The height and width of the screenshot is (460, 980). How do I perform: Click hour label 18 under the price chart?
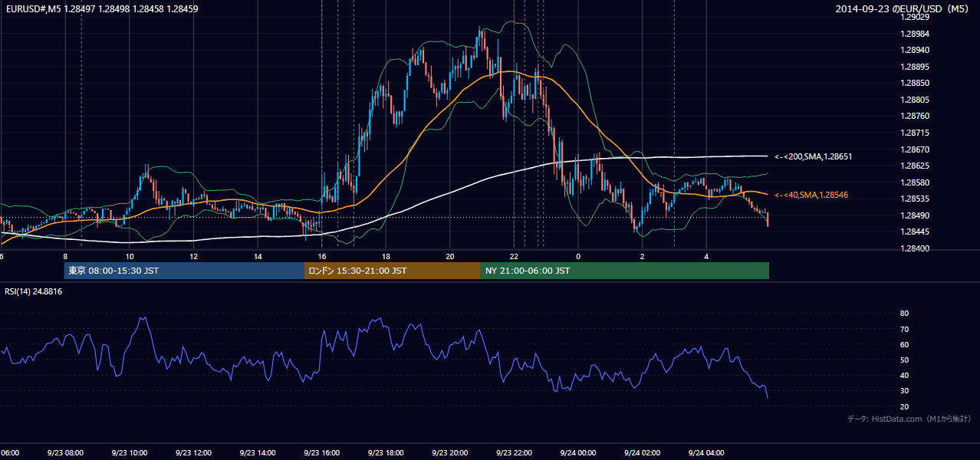pyautogui.click(x=386, y=256)
